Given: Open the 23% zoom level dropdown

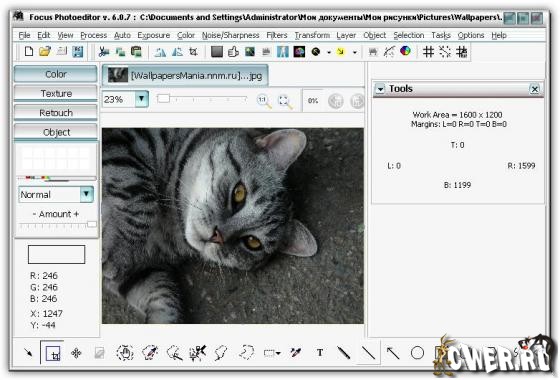Looking at the screenshot, I should [x=141, y=99].
